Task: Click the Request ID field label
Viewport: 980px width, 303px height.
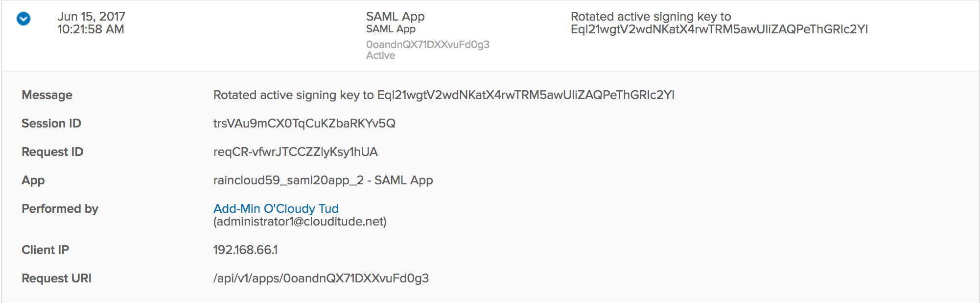Action: pyautogui.click(x=52, y=152)
